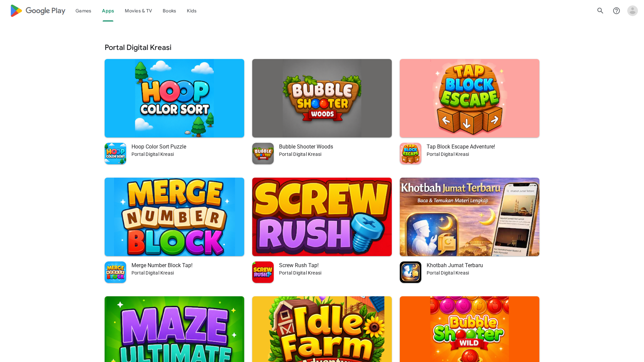Select the Hoop Color Sort Puzzle app icon
The width and height of the screenshot is (644, 362).
[115, 153]
